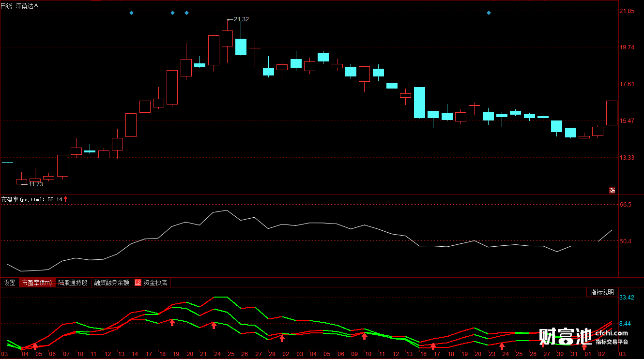Click the blue diamond marker above date 23

pos(489,13)
